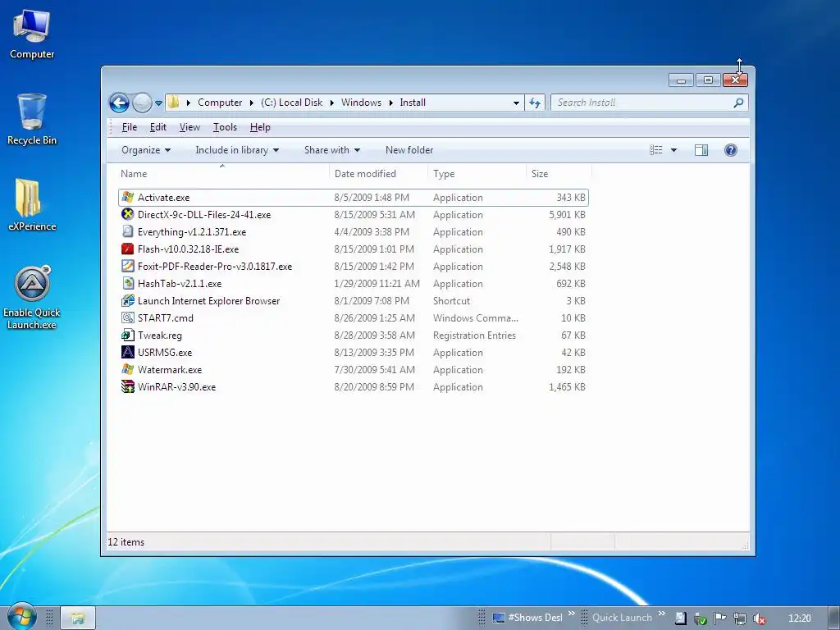Click the taskbar clock showing 12:20
The height and width of the screenshot is (630, 840).
click(799, 619)
